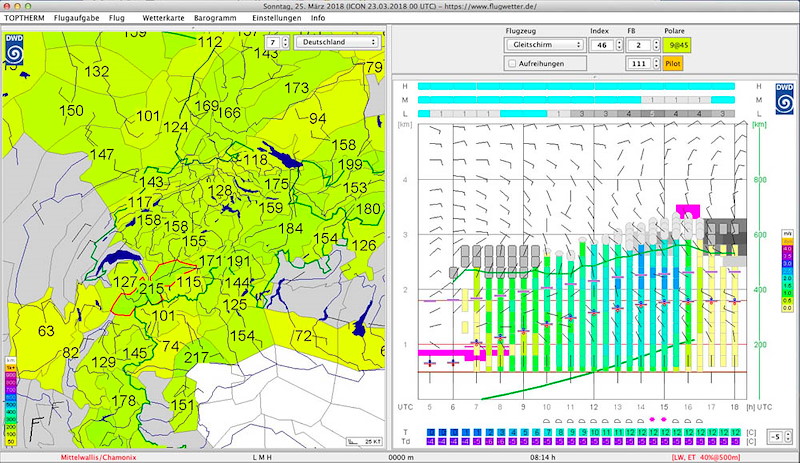Open the Gleitschirm aircraft dropdown
Viewport: 800px width, 463px height.
545,45
